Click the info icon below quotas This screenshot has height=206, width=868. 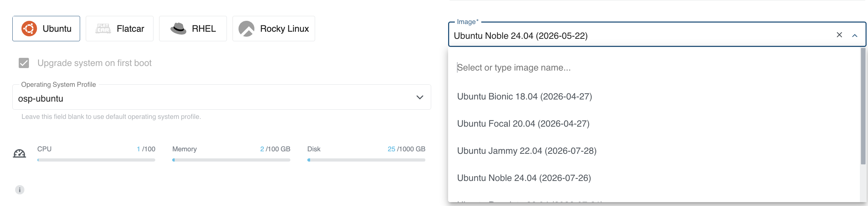point(20,190)
